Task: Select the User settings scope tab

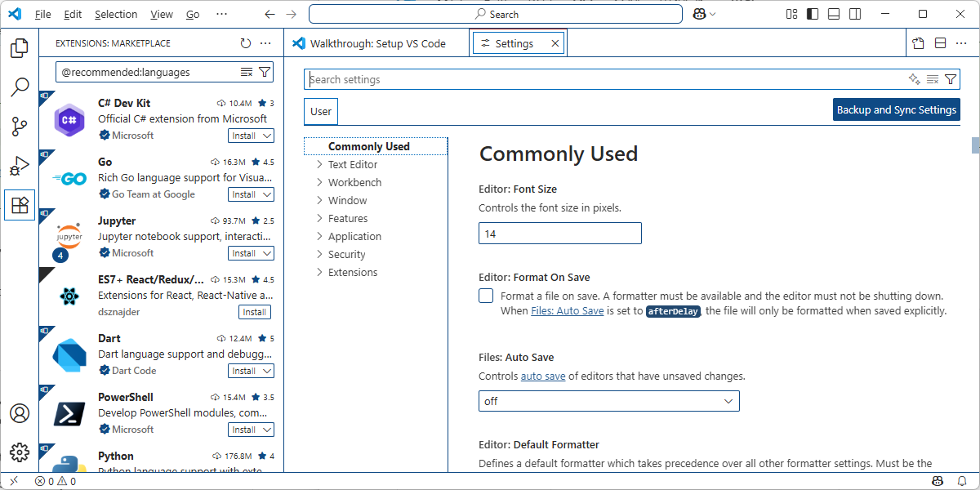Action: tap(321, 112)
